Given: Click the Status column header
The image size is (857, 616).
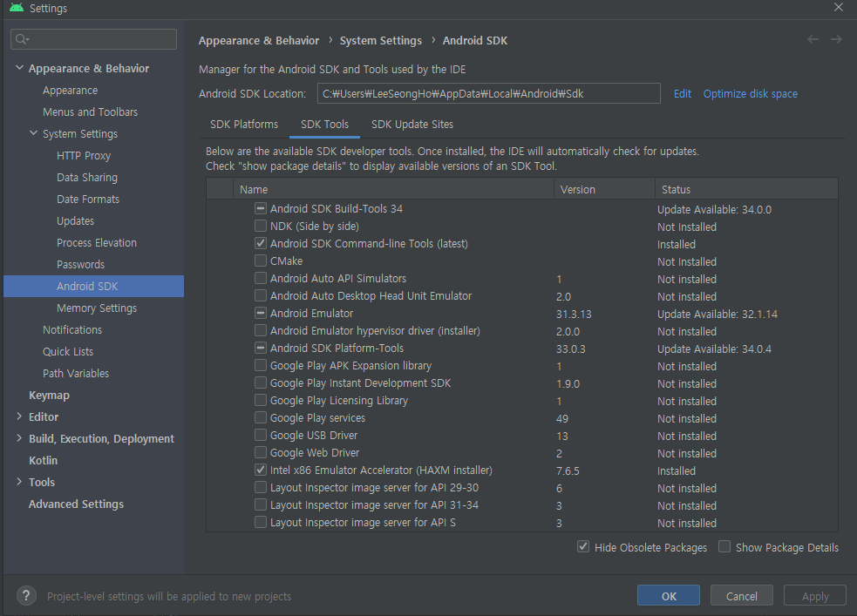Looking at the screenshot, I should point(746,189).
